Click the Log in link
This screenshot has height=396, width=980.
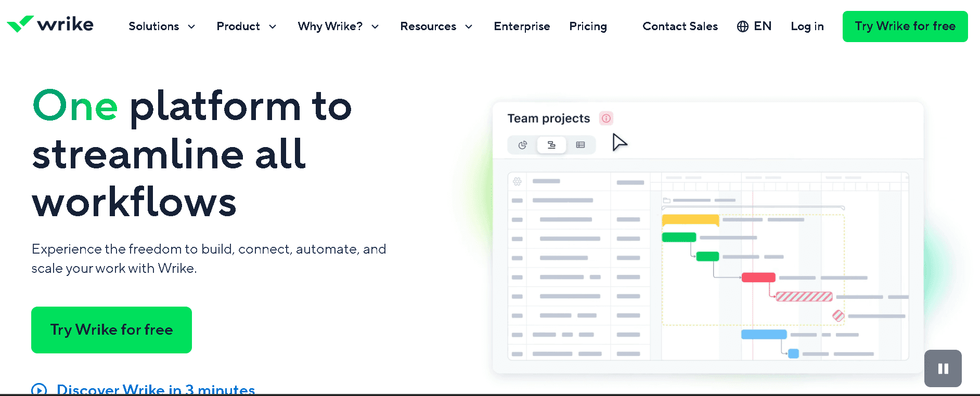click(x=807, y=27)
